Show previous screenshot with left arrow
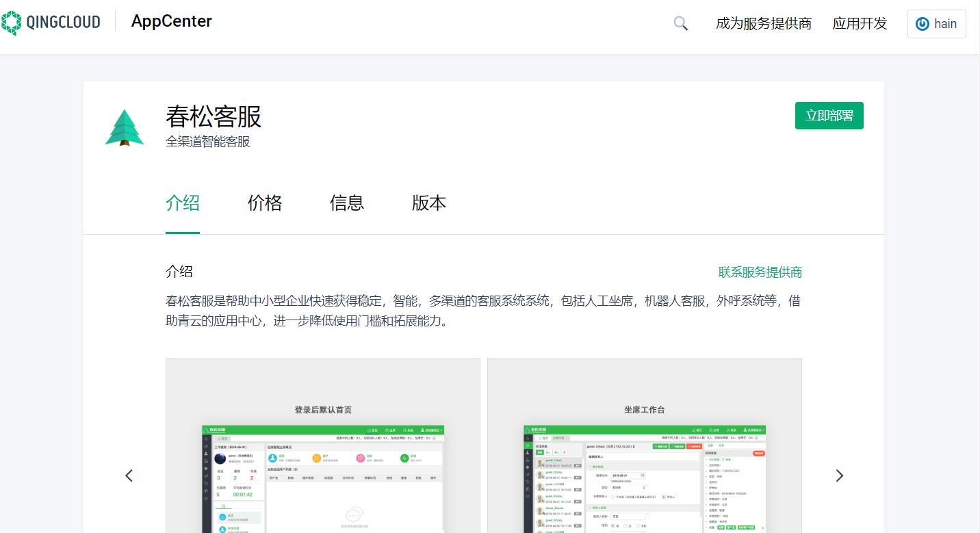The width and height of the screenshot is (980, 533). [129, 476]
